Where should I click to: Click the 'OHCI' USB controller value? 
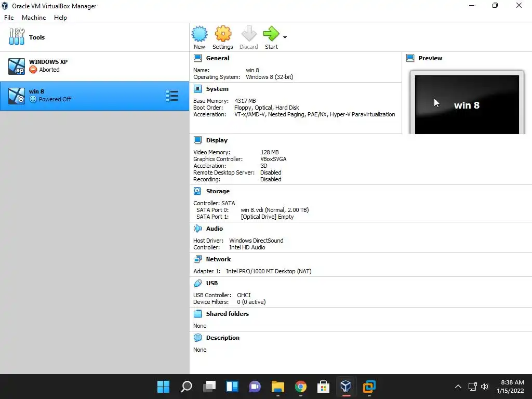(x=244, y=295)
